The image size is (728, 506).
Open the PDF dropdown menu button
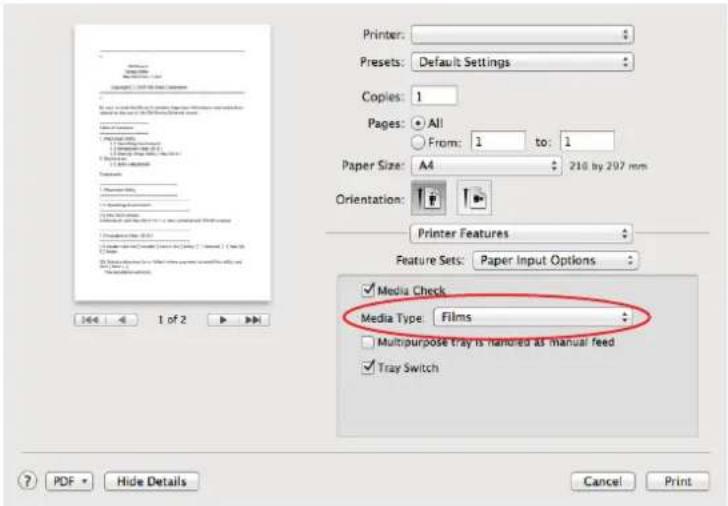click(69, 481)
